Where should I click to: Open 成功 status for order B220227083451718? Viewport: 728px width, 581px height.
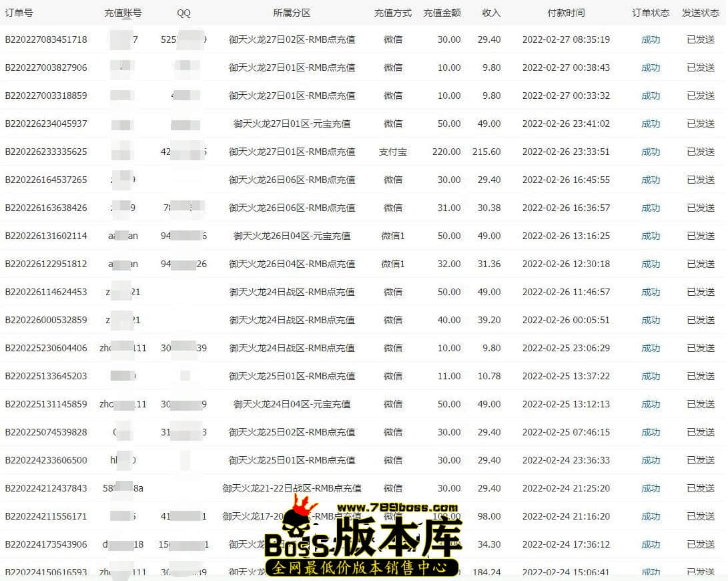pyautogui.click(x=651, y=39)
